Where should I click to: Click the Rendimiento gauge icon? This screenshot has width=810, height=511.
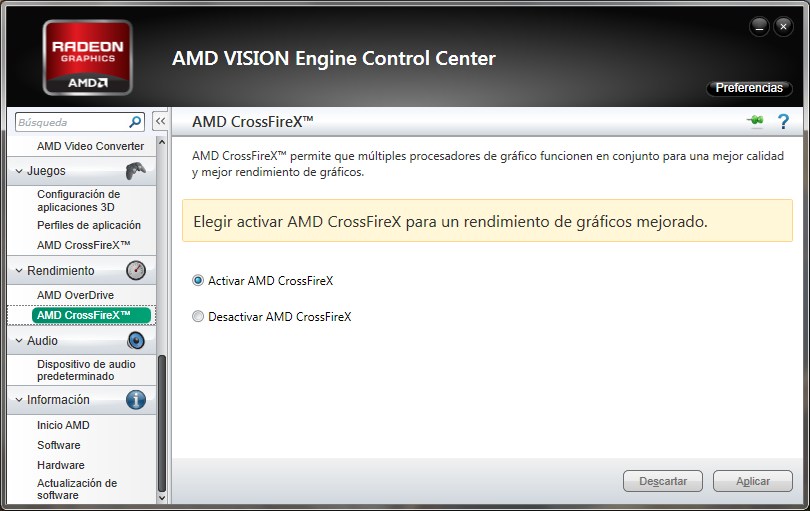tap(136, 271)
